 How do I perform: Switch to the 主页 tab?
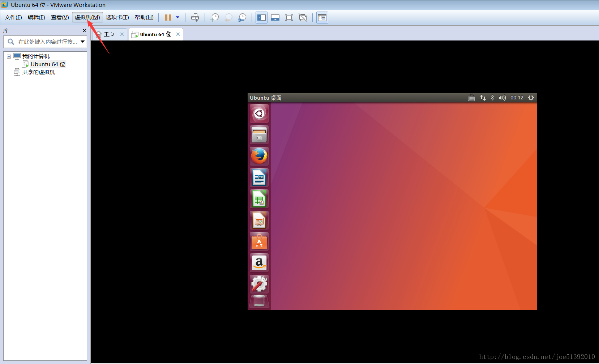109,34
